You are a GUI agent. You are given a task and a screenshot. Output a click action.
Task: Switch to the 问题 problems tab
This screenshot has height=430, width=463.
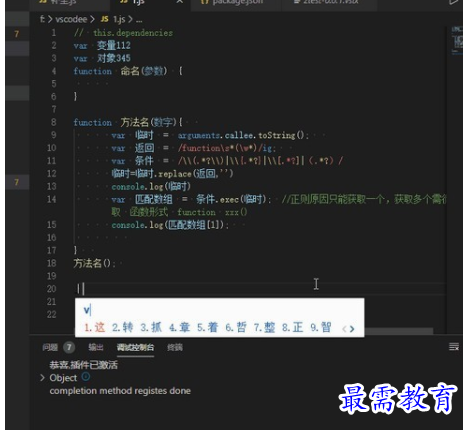(x=50, y=348)
